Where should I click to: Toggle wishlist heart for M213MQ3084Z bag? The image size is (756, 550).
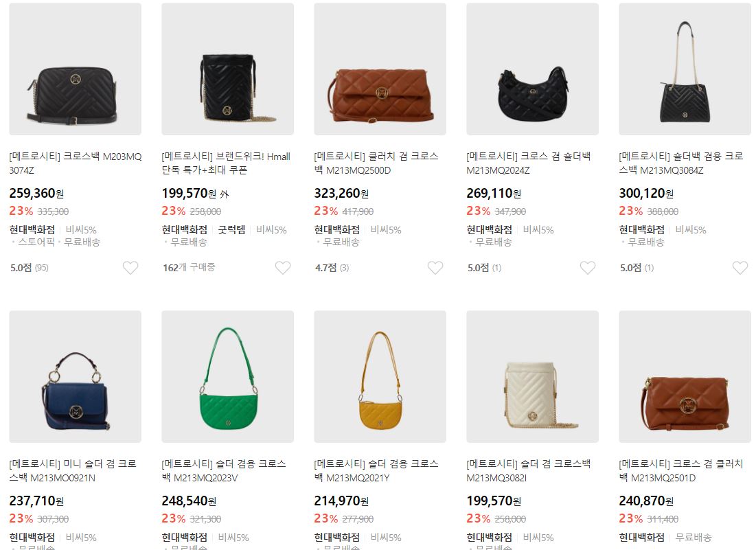740,268
